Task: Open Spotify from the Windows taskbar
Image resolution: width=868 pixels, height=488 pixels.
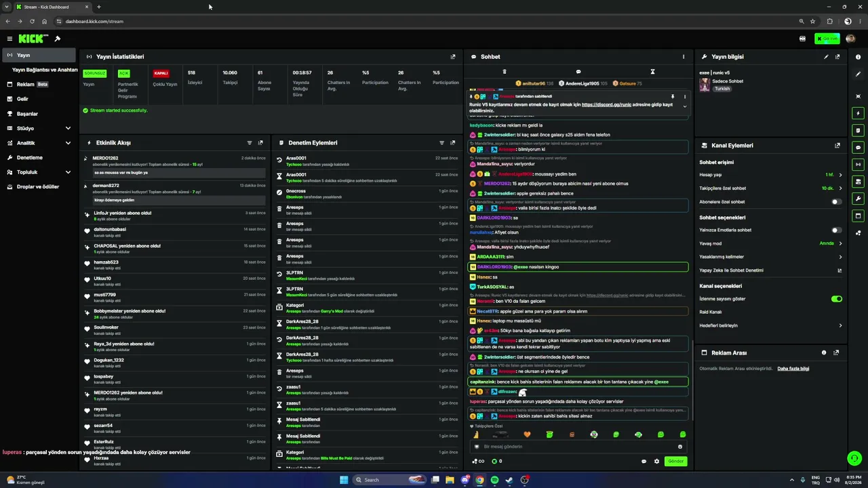Action: pos(494,480)
